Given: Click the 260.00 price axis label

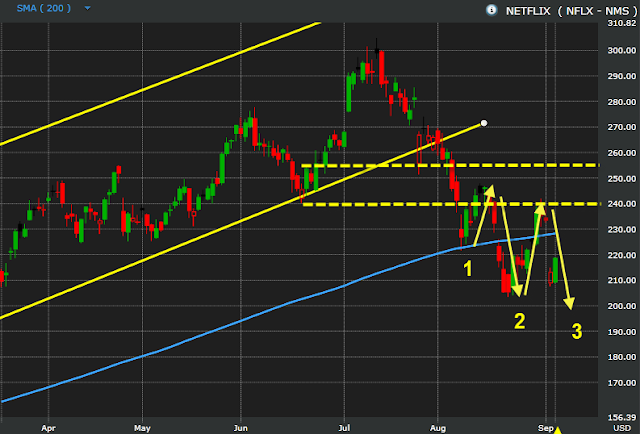Looking at the screenshot, I should click(622, 153).
